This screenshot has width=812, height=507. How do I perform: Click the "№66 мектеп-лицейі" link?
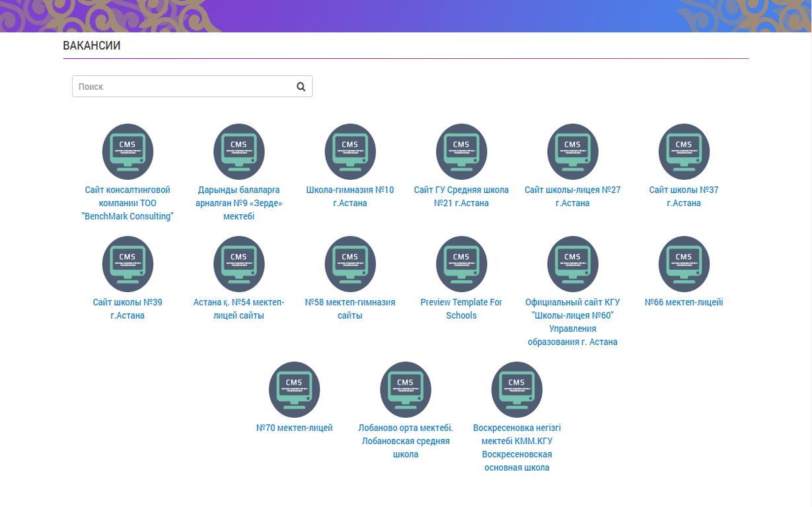[684, 302]
